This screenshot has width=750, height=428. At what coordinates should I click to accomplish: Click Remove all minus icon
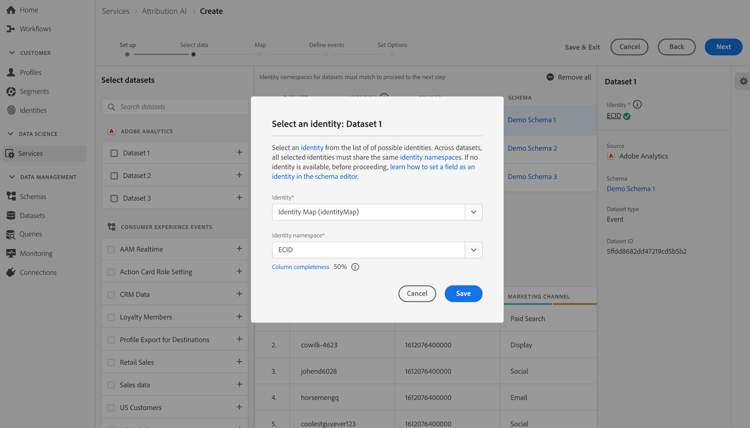coord(550,77)
